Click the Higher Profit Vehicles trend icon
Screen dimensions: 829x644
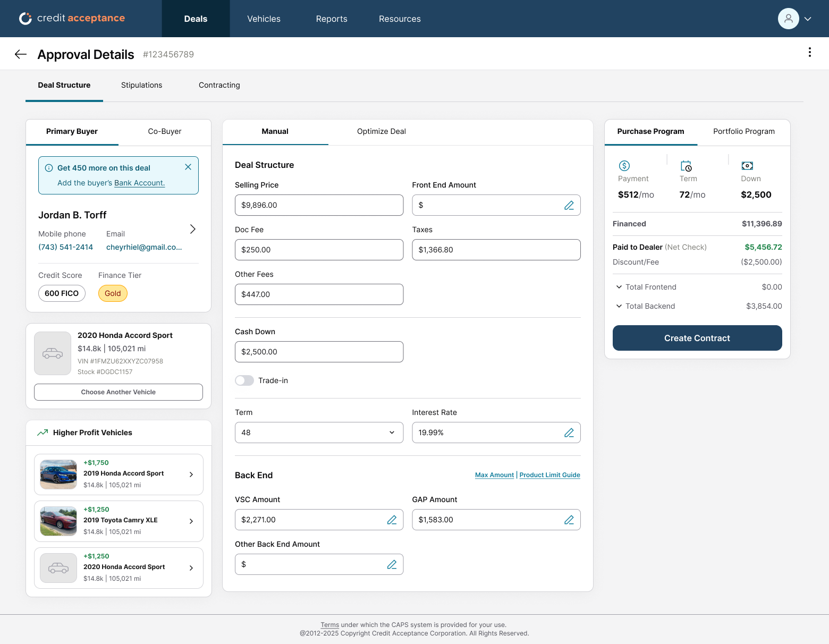click(43, 433)
